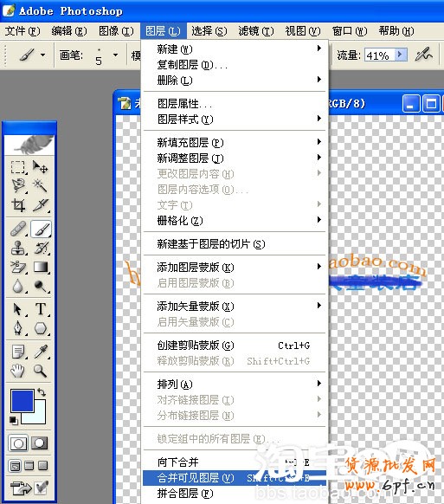Select the Hand tool

(17, 371)
